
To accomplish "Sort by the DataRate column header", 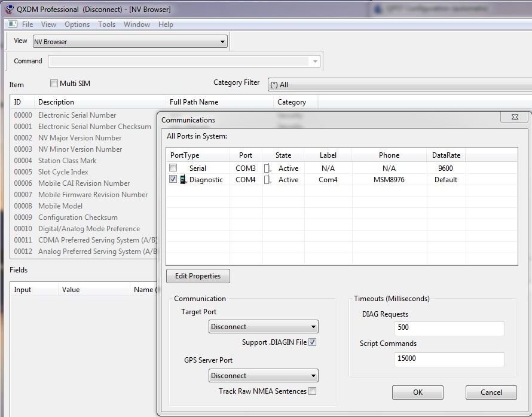I will pos(446,155).
